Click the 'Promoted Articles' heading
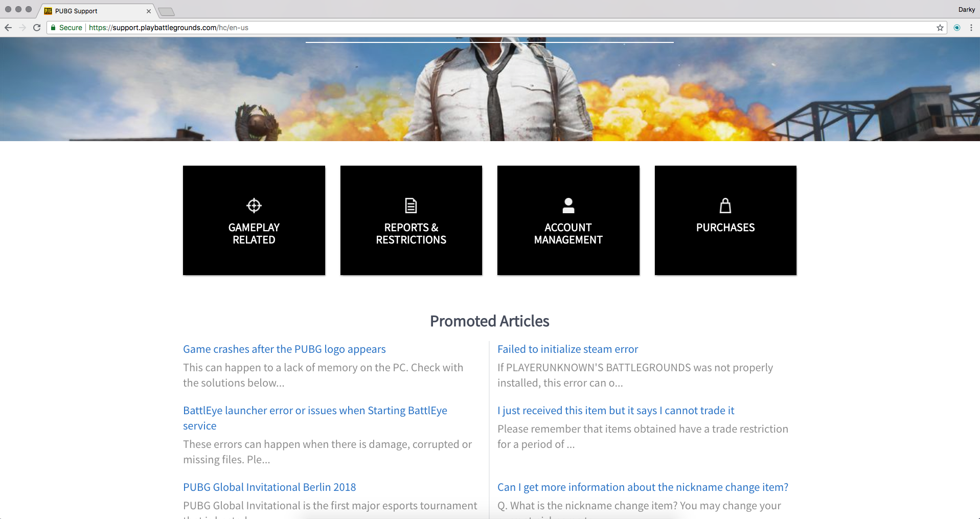Viewport: 980px width, 519px height. click(490, 321)
